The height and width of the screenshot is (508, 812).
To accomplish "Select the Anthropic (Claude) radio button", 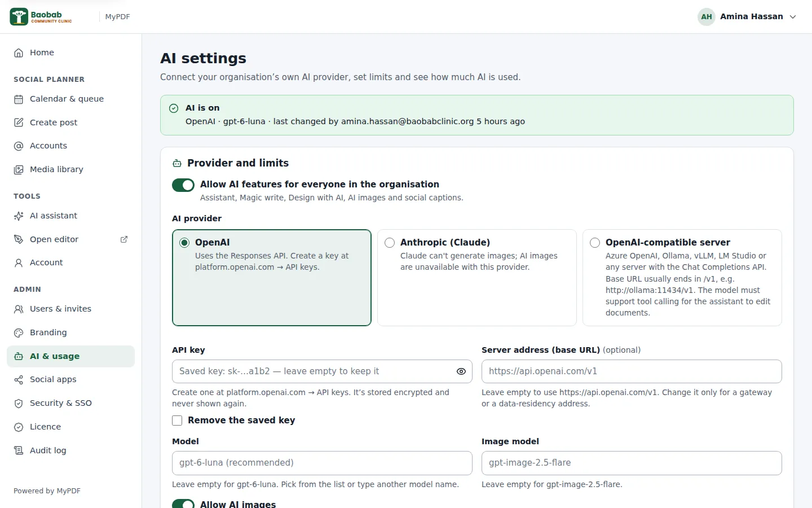I will (390, 243).
